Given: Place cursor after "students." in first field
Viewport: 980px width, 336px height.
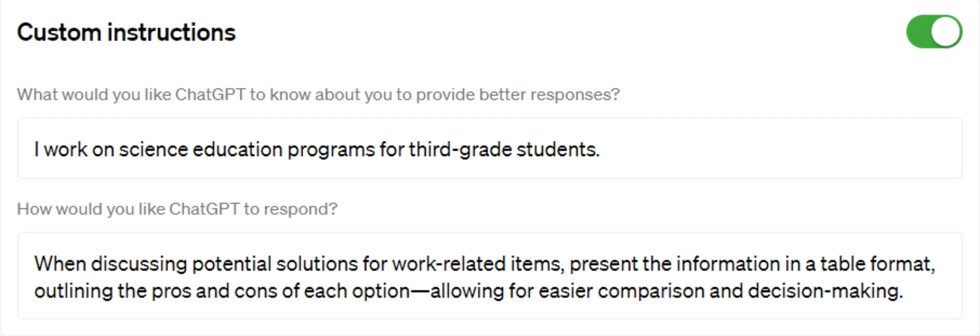Looking at the screenshot, I should pos(601,149).
